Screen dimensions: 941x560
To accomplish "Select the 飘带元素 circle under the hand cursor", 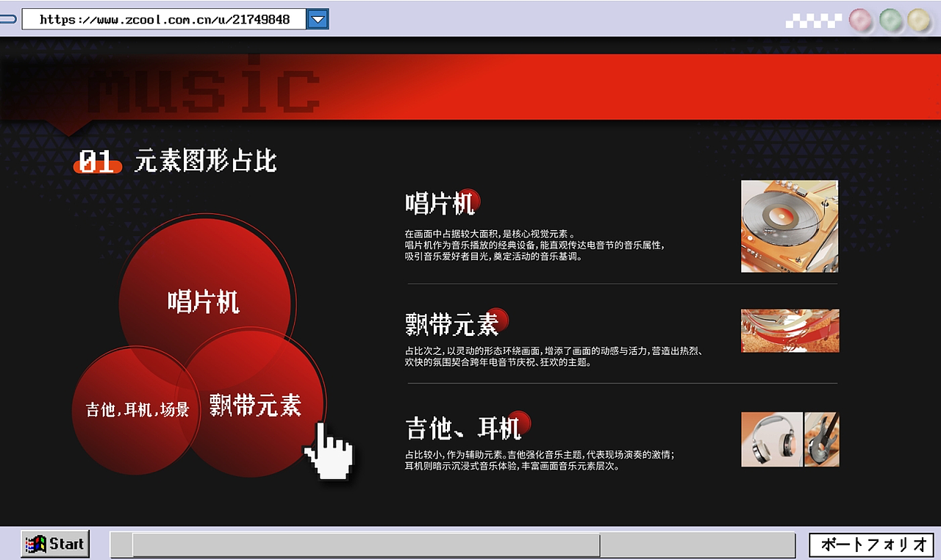I will point(254,408).
